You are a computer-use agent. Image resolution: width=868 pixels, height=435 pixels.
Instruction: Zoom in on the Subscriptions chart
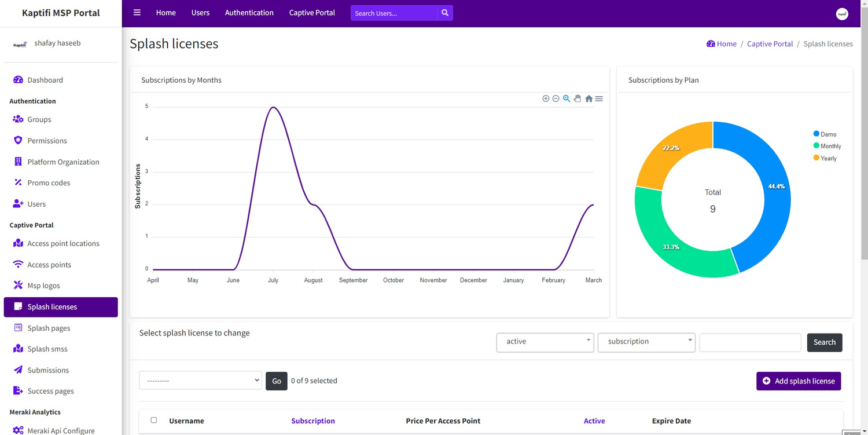click(x=546, y=98)
